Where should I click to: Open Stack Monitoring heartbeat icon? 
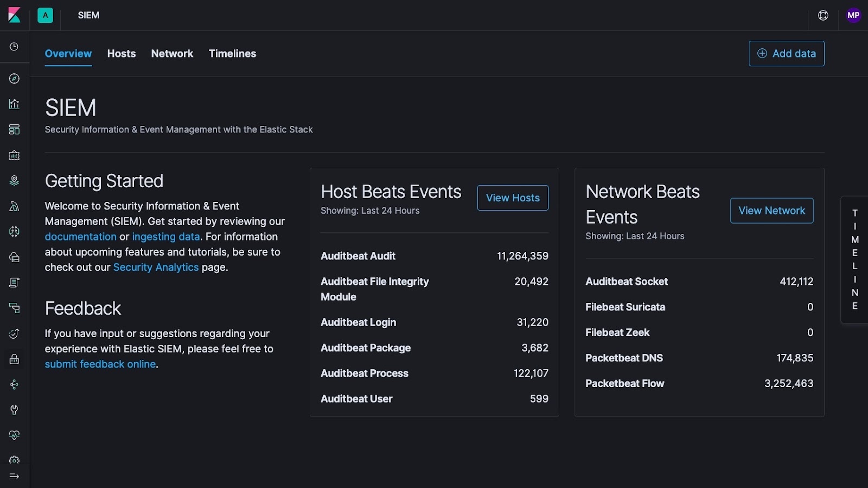tap(15, 435)
